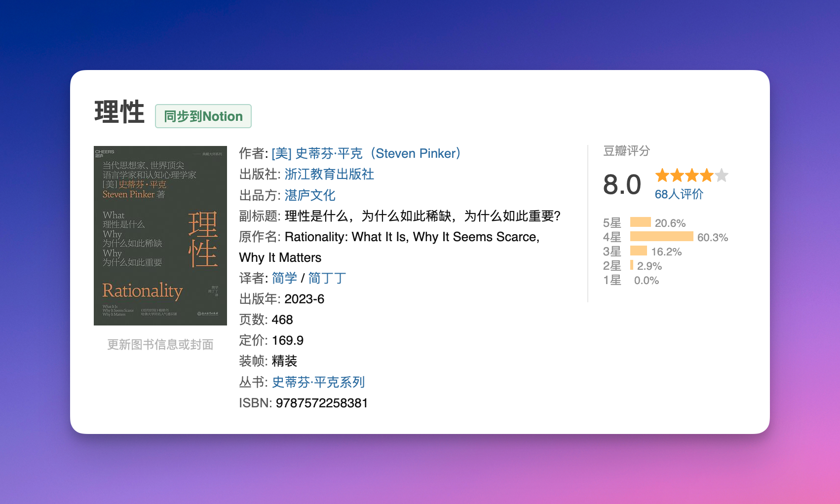Click the 3星 16.2% rating bar
This screenshot has height=504, width=840.
tap(639, 251)
